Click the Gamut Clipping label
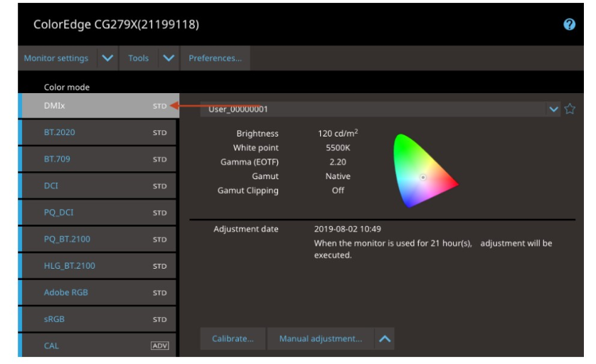 pyautogui.click(x=248, y=191)
